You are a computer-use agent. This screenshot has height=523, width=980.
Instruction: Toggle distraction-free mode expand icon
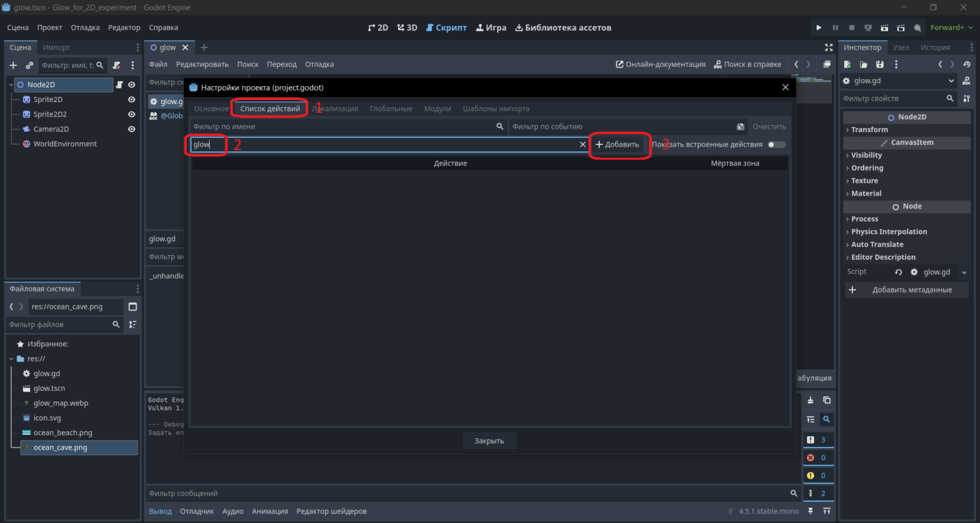[x=829, y=47]
